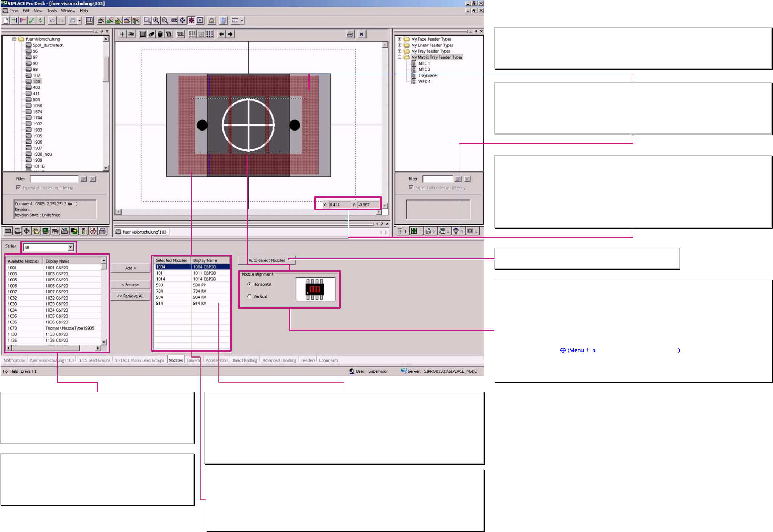Switch to the Cameras tab
Viewport: 773px width, 532px height.
coord(193,360)
